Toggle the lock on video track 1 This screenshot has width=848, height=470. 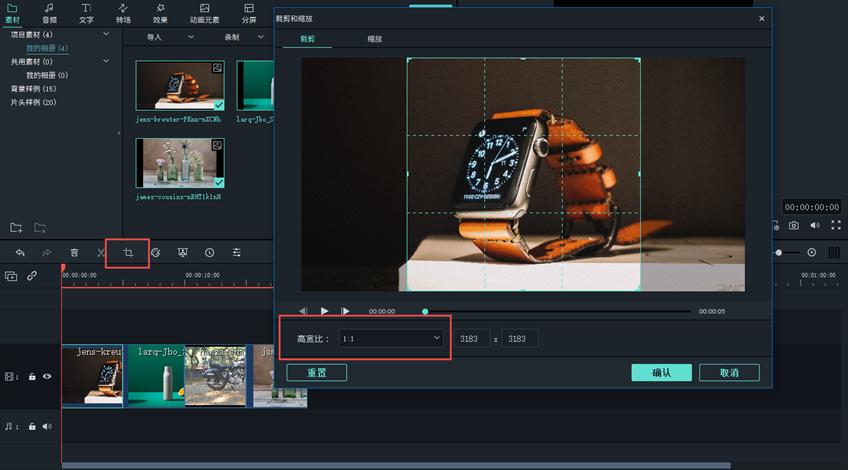(32, 377)
